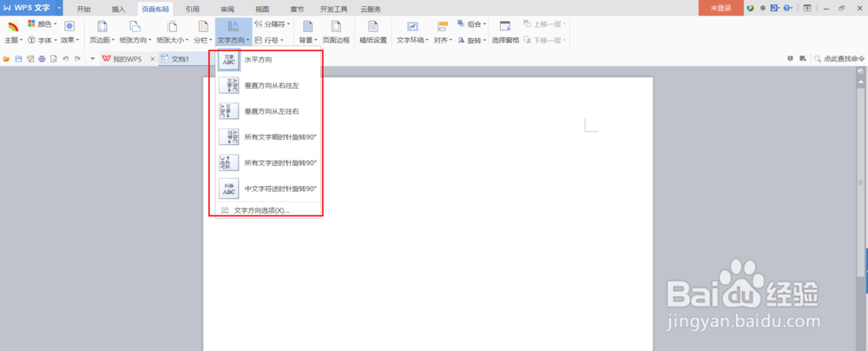Click the 纸张方向 page orientation icon

pyautogui.click(x=135, y=26)
